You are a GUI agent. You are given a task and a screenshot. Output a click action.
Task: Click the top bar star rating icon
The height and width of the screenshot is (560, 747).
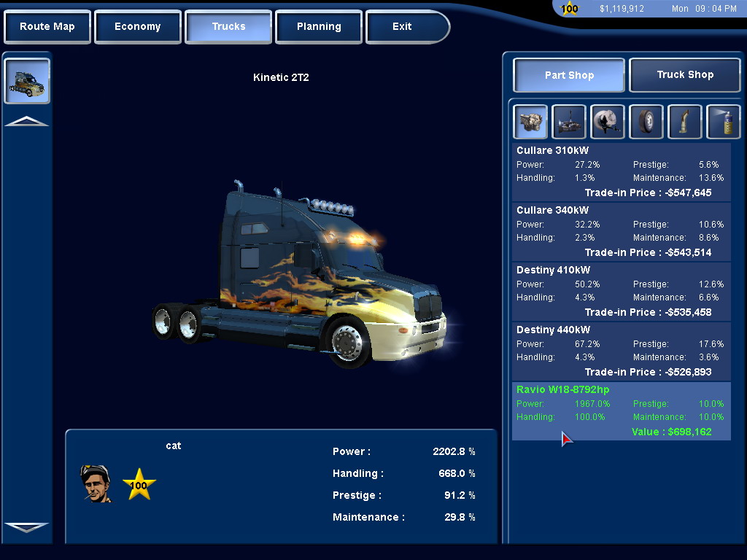[x=569, y=8]
